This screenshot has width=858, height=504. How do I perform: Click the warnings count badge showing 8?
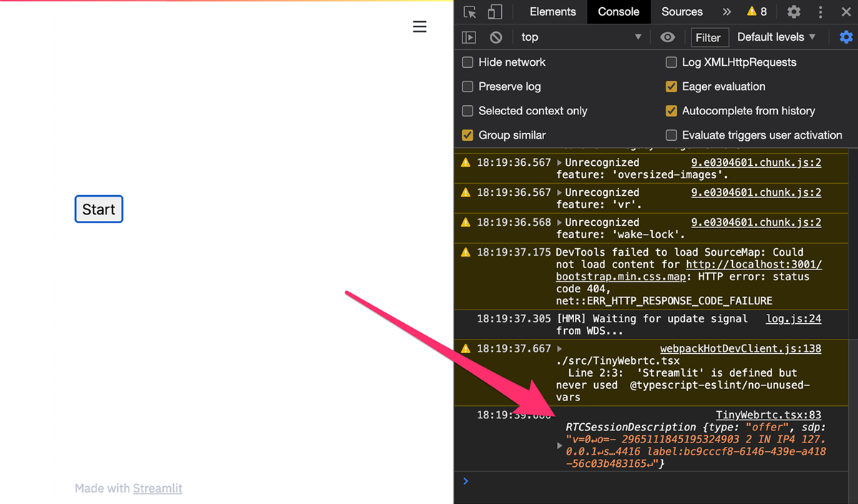pos(756,12)
